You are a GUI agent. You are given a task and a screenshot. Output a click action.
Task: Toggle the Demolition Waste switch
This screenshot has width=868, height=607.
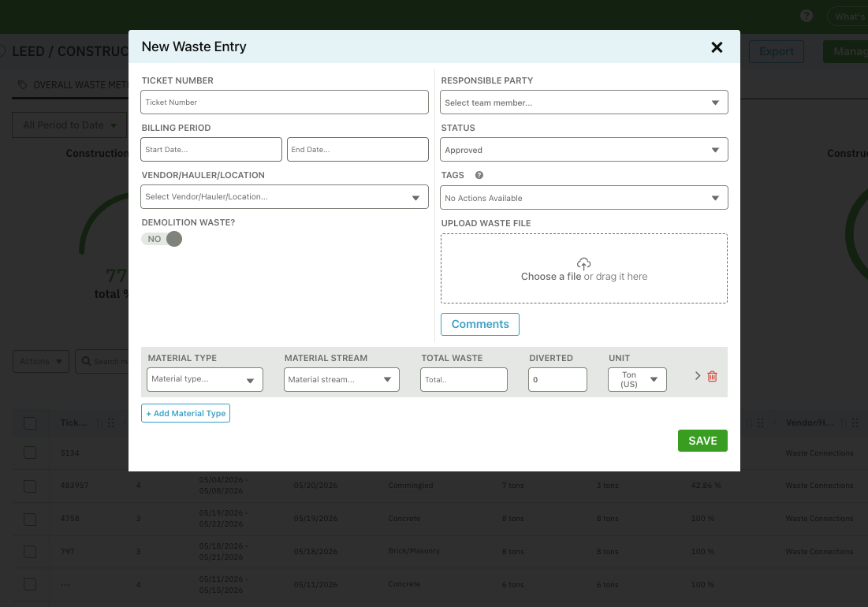pos(162,239)
